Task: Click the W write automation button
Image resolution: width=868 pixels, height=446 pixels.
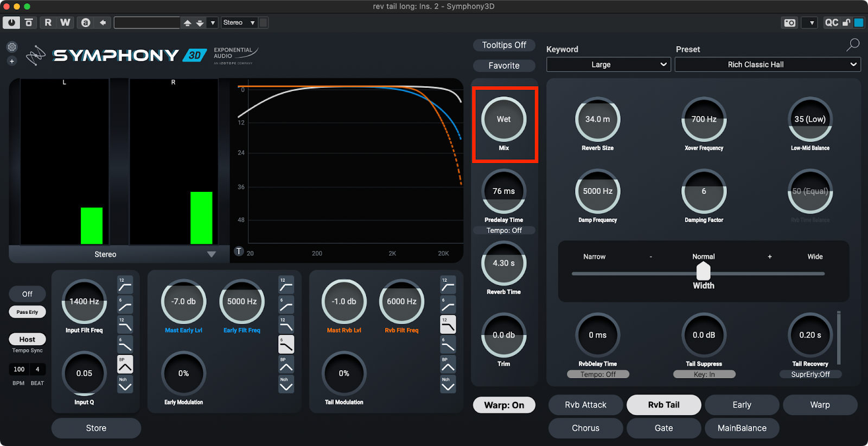Action: (x=65, y=23)
